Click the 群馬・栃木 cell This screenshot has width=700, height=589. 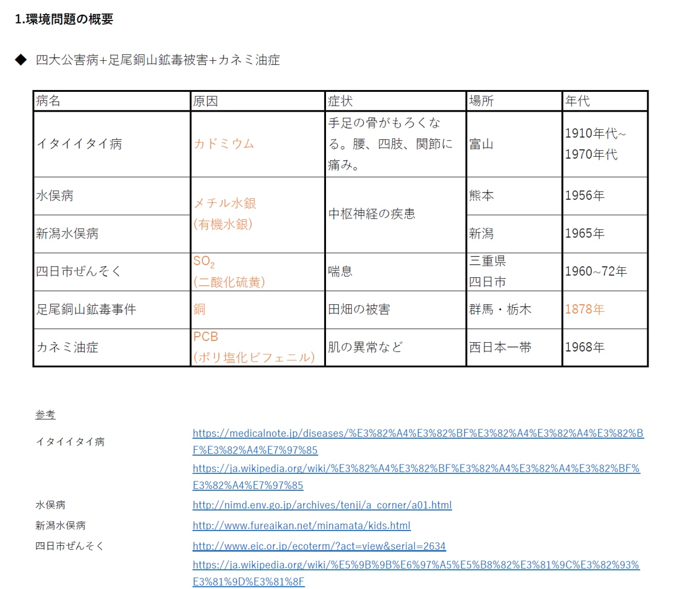514,309
